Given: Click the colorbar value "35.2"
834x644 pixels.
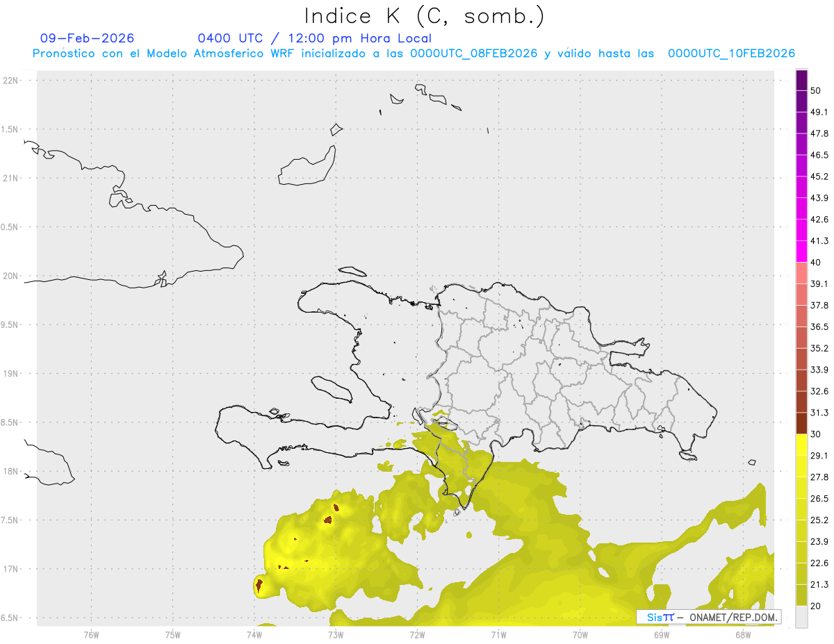Looking at the screenshot, I should click(x=819, y=349).
